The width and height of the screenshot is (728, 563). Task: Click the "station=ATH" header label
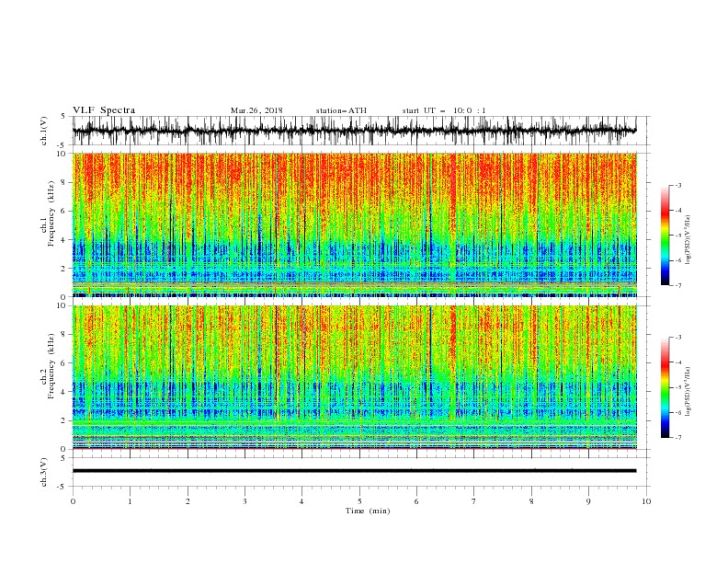tap(341, 110)
